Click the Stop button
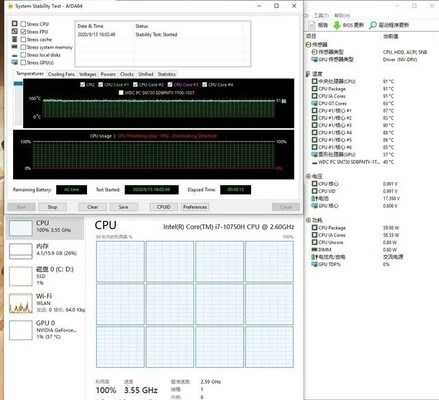 [x=52, y=207]
